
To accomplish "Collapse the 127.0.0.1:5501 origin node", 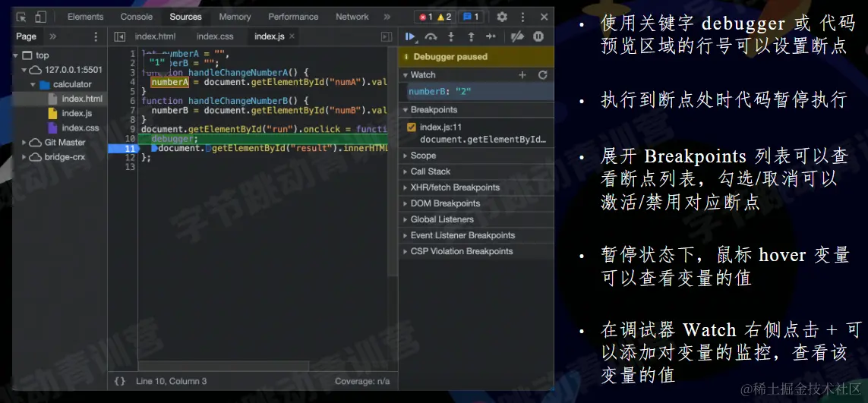I will pyautogui.click(x=24, y=71).
